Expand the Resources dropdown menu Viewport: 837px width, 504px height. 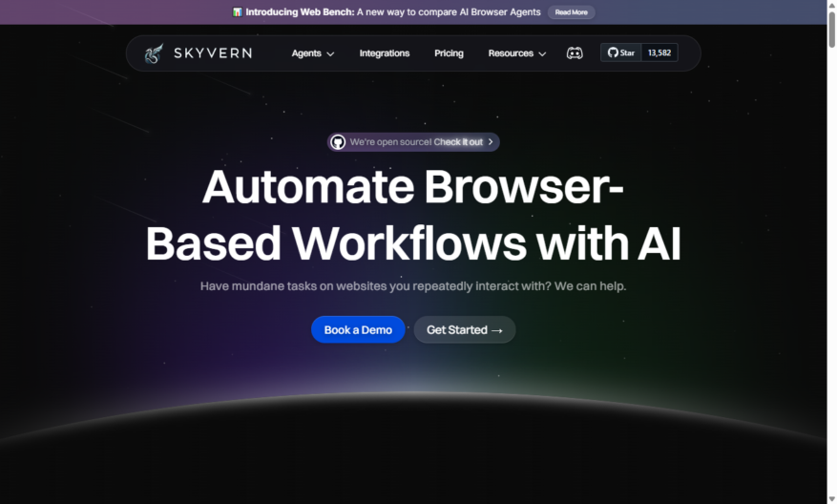point(516,53)
